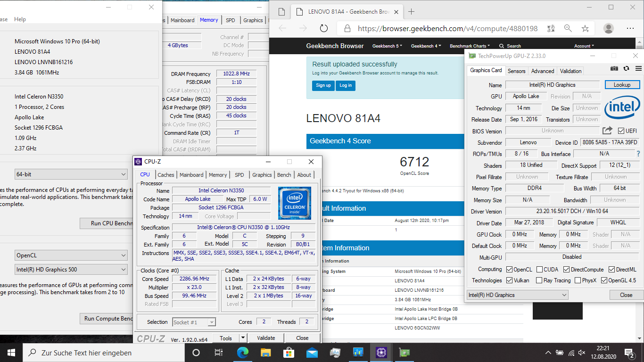Viewport: 644px width, 362px height.
Task: Open the notification center icon
Action: 630,352
